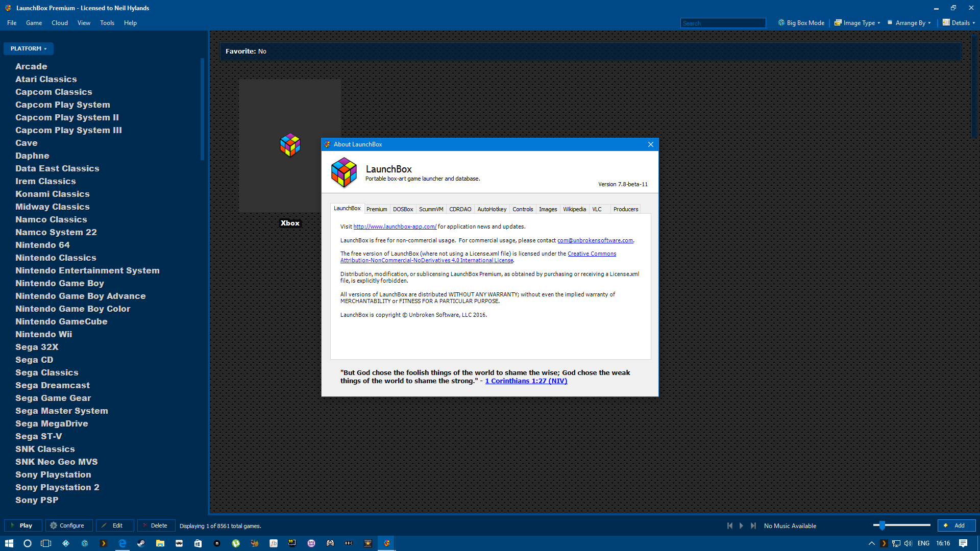The width and height of the screenshot is (980, 551).
Task: Expand the Details dropdown
Action: [x=959, y=23]
